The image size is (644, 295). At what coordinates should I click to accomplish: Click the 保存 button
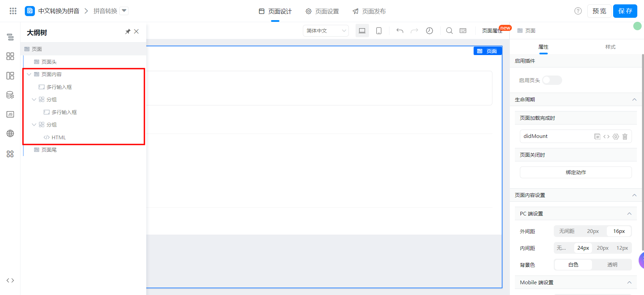[x=625, y=11]
